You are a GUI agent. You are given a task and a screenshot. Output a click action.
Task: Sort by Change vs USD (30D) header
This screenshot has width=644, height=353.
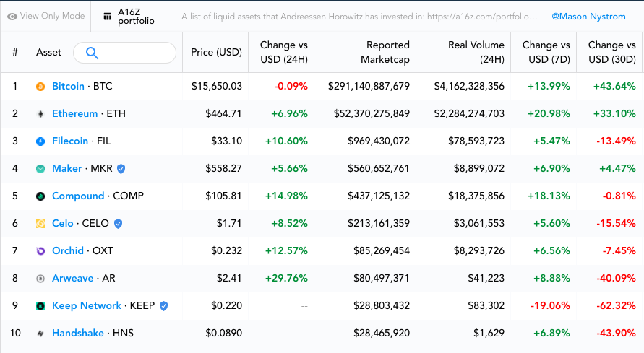tap(612, 52)
